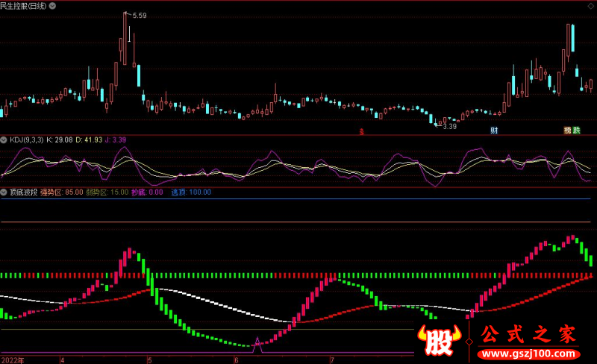Screen dimensions: 597x364
Task: Click the 3.39 low price label
Action: click(x=448, y=126)
